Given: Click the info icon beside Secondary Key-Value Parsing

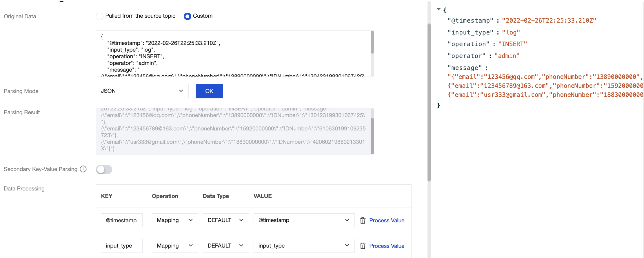Looking at the screenshot, I should [83, 169].
